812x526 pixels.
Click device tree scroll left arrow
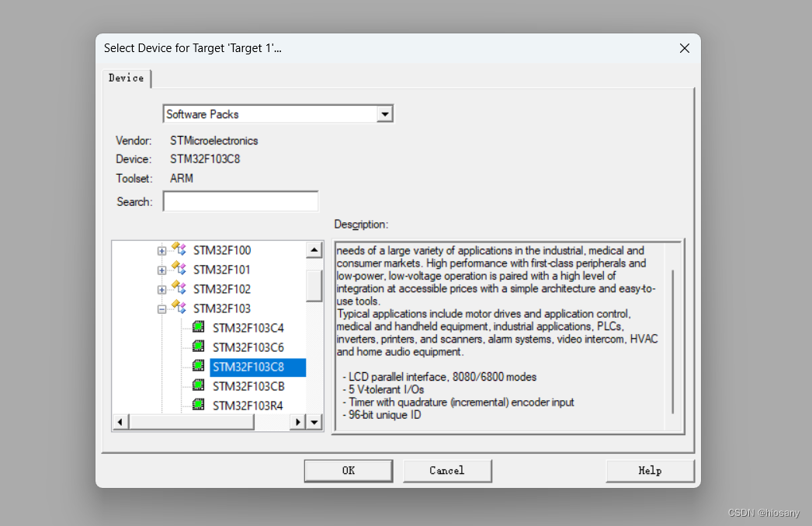click(x=120, y=422)
